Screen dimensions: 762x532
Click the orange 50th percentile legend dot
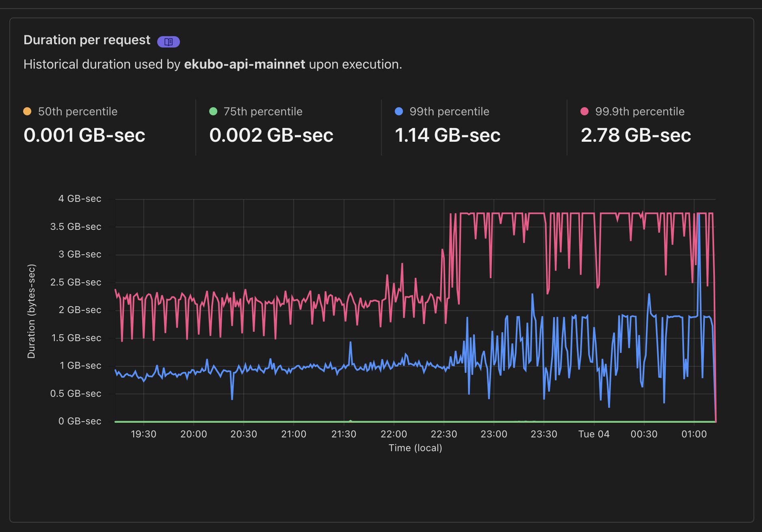tap(27, 110)
